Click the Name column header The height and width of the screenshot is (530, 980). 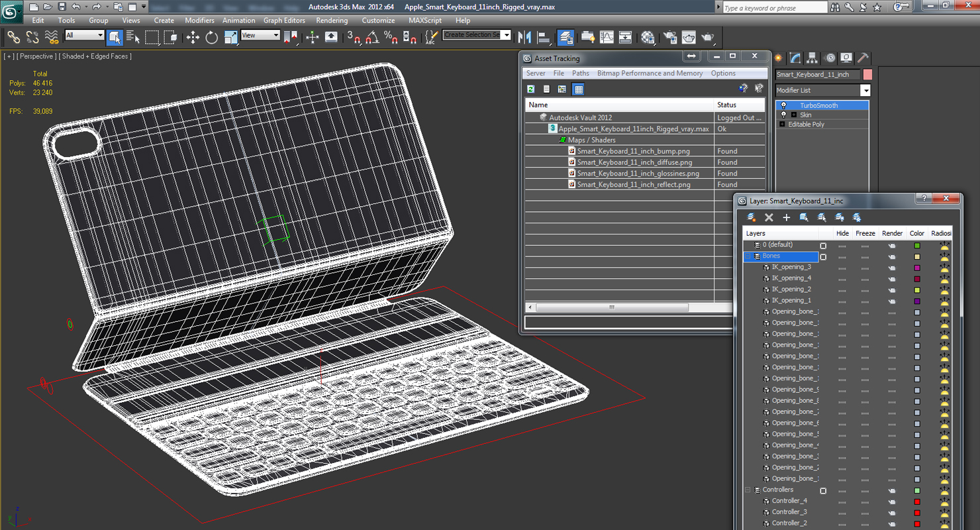pos(620,105)
